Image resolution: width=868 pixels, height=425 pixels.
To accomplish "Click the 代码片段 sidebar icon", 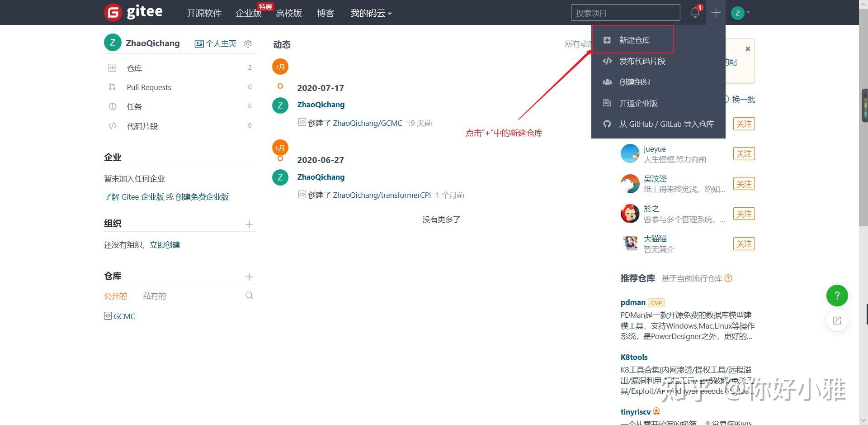I will click(113, 126).
